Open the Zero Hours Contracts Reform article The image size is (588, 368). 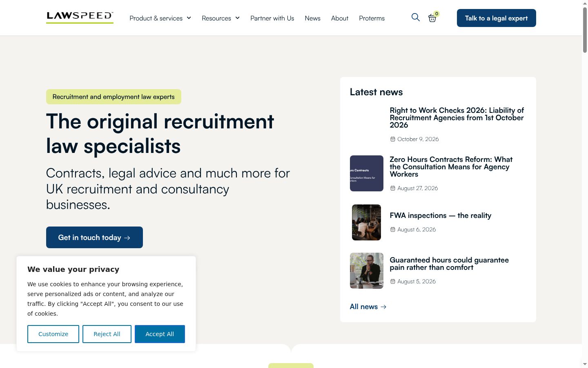[451, 166]
